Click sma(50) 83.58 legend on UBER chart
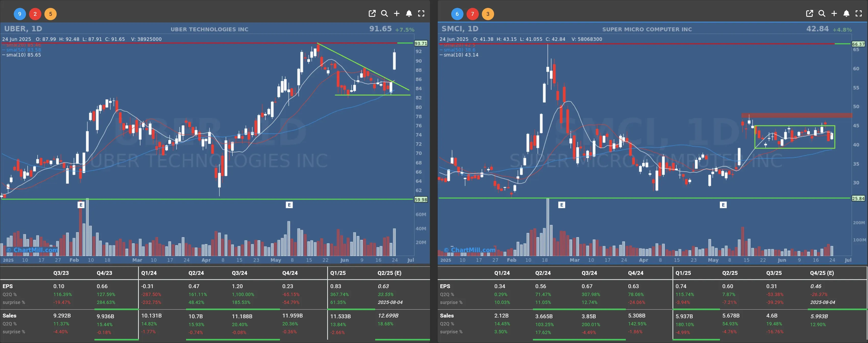 click(x=21, y=50)
